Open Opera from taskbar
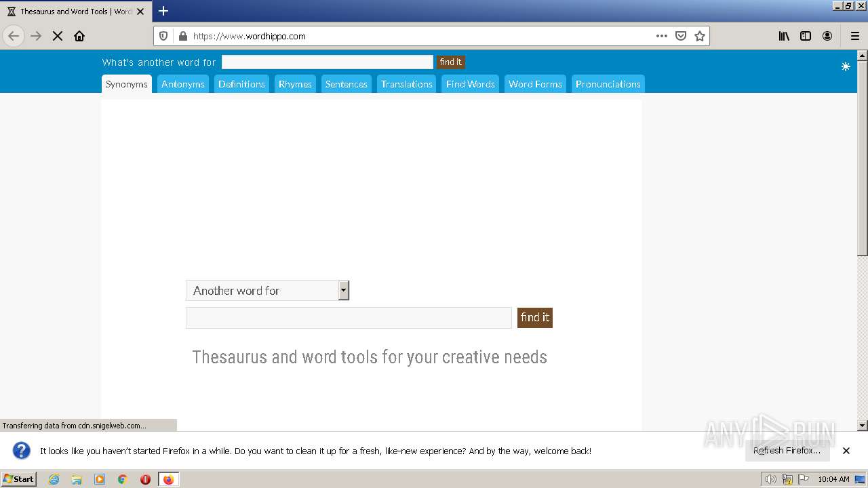The height and width of the screenshot is (488, 868). [x=145, y=479]
